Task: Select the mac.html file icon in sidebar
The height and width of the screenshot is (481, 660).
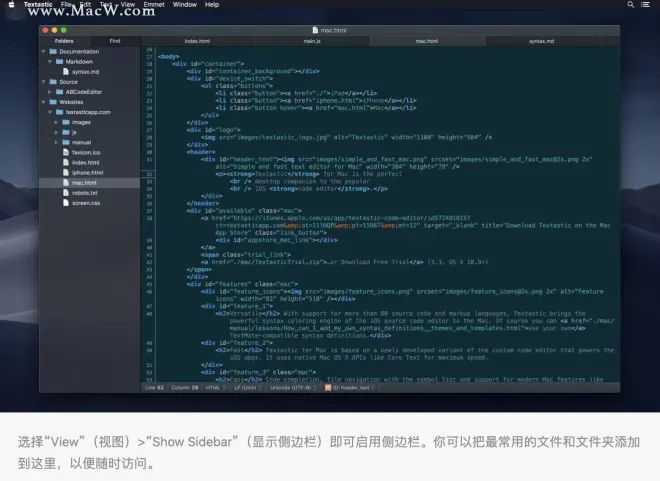Action: [66, 183]
